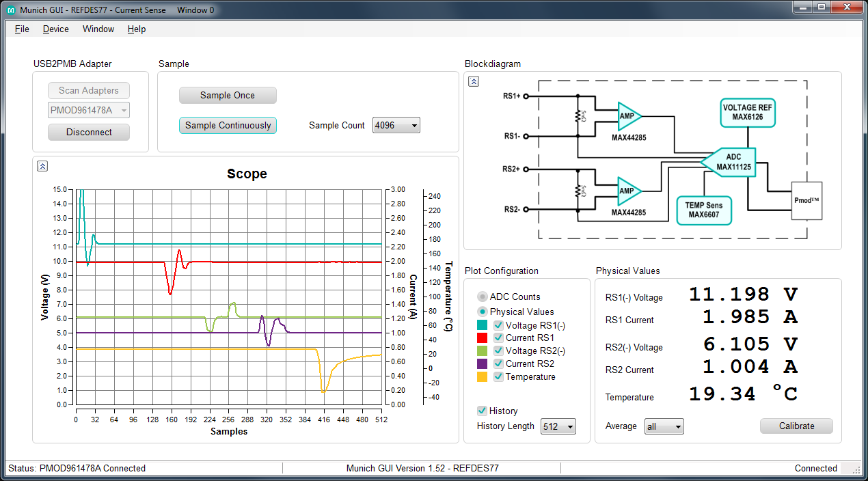Collapse the Blockdiagram panel with chevron icon
The height and width of the screenshot is (481, 868).
click(474, 81)
